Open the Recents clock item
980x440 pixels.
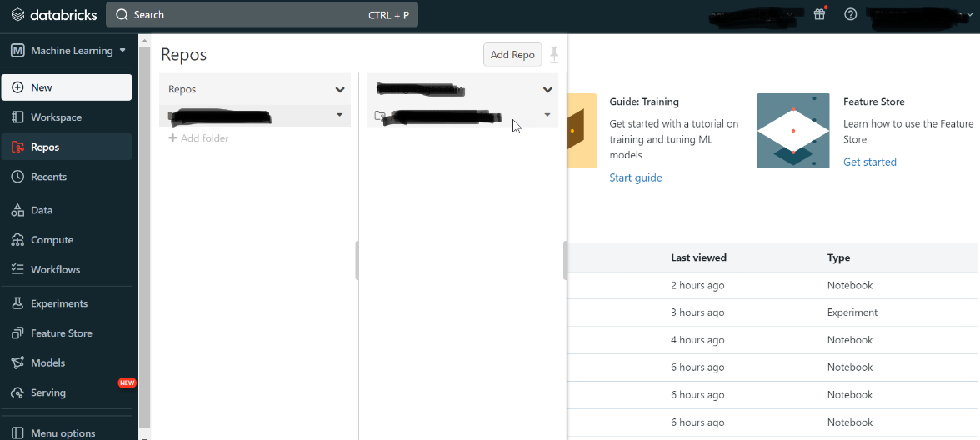click(48, 177)
